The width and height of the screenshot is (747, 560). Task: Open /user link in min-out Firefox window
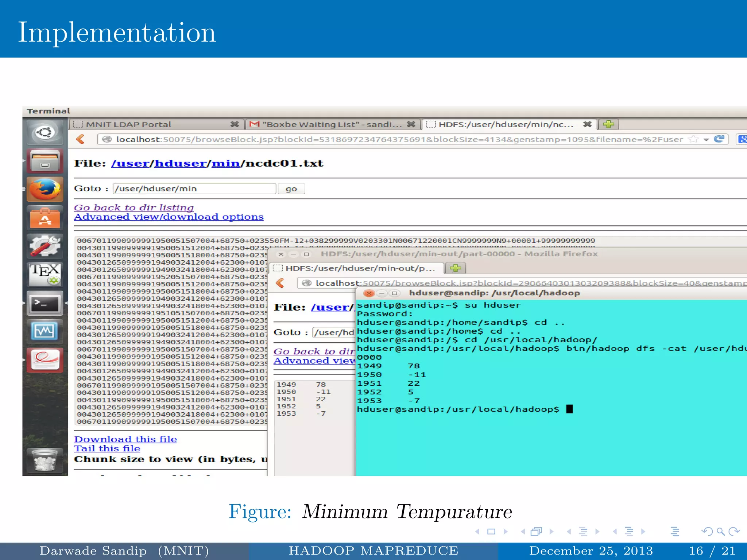[330, 307]
